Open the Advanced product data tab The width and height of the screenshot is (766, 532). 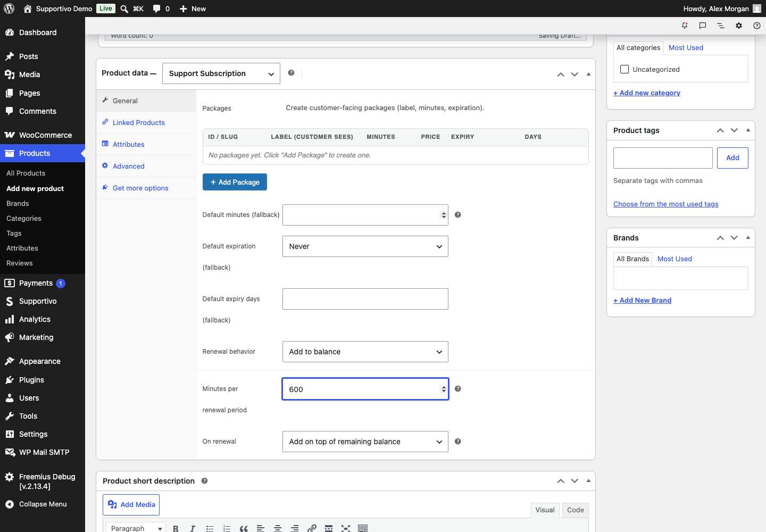click(x=146, y=166)
